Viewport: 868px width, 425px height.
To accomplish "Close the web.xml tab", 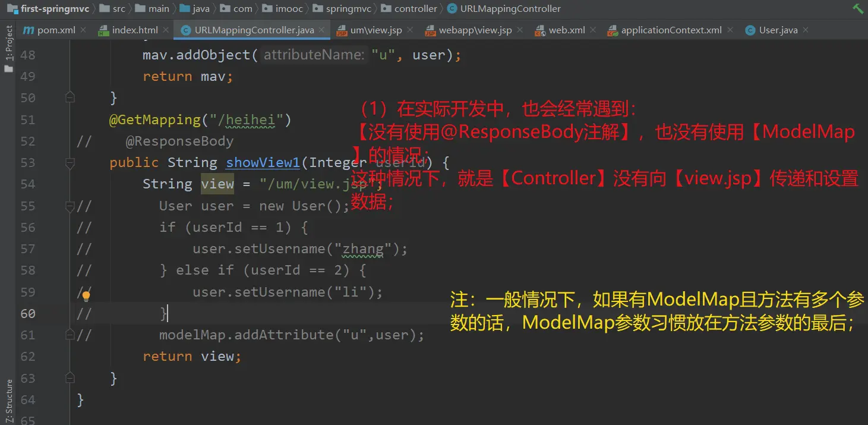I will [x=594, y=30].
